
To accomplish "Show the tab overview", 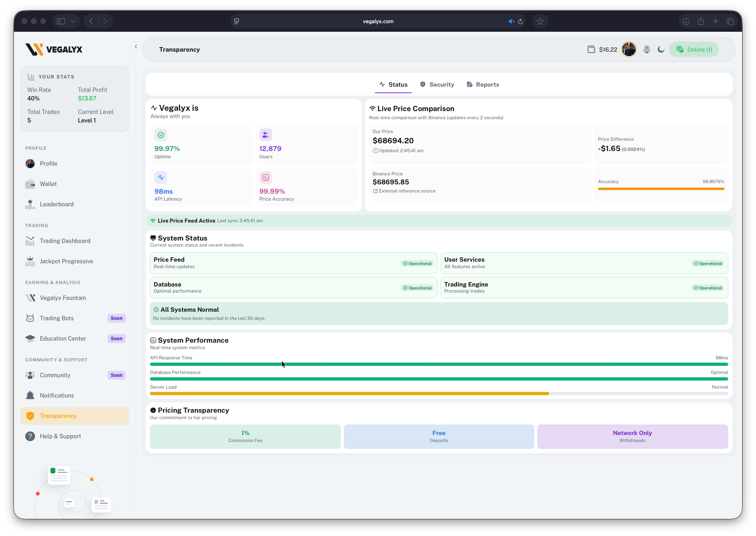I will (x=730, y=22).
